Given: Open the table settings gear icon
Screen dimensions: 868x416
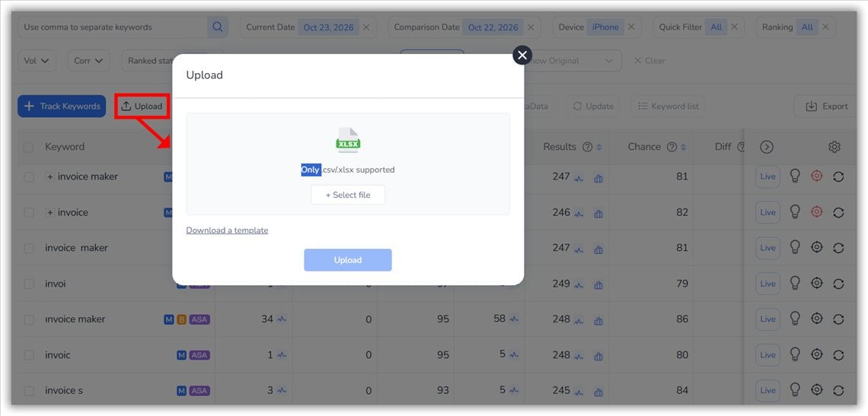Looking at the screenshot, I should point(834,147).
